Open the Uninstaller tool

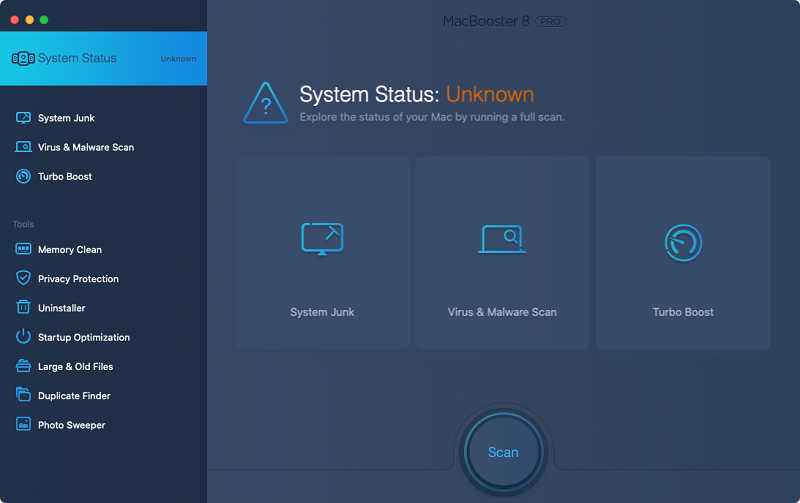[x=61, y=308]
